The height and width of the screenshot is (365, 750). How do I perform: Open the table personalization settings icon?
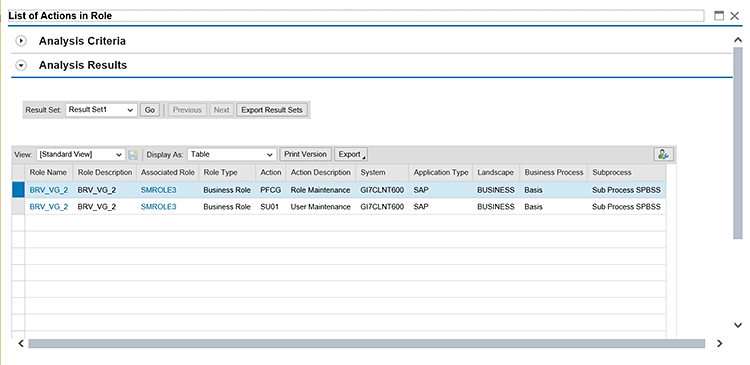(663, 154)
